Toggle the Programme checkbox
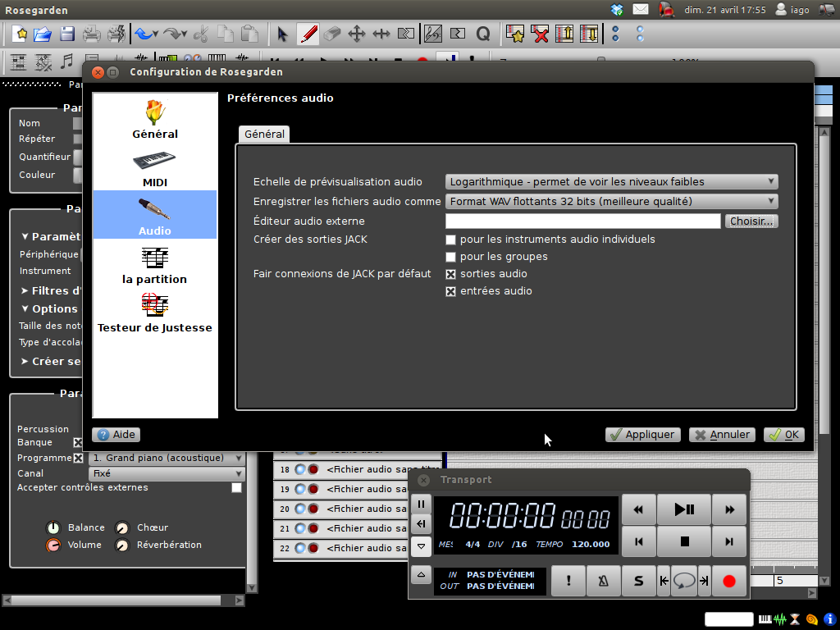 point(78,458)
